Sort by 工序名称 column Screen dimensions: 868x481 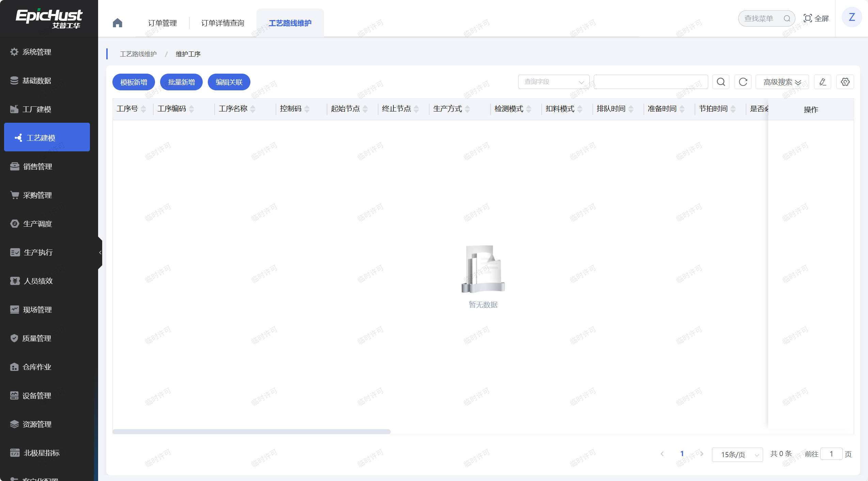pos(253,109)
